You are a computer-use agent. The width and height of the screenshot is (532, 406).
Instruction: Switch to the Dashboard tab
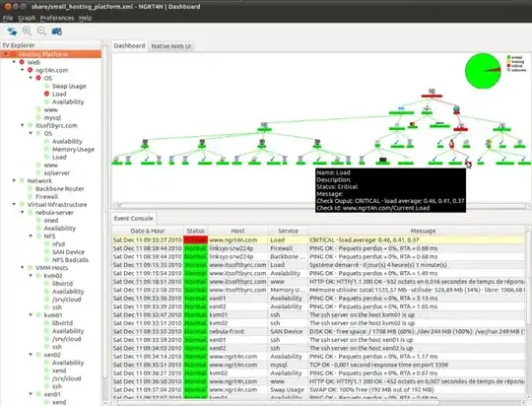click(x=129, y=45)
